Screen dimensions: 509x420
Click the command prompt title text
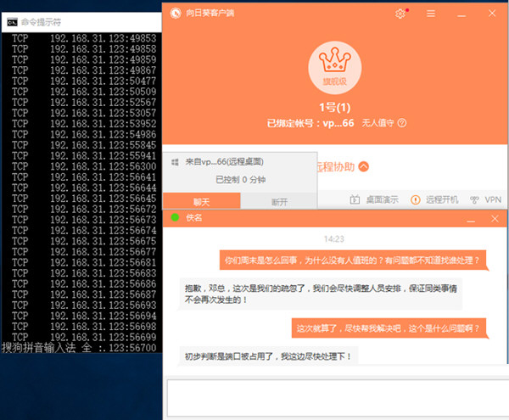click(41, 22)
